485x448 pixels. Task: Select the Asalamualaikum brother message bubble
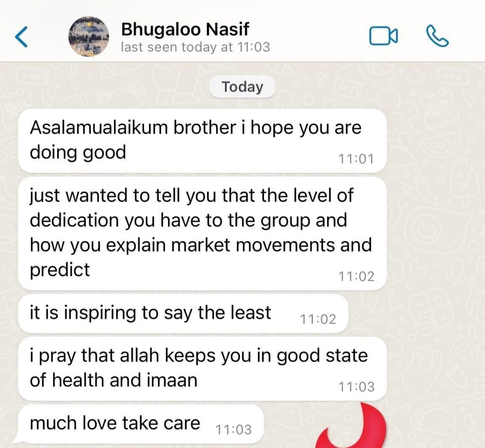point(203,140)
